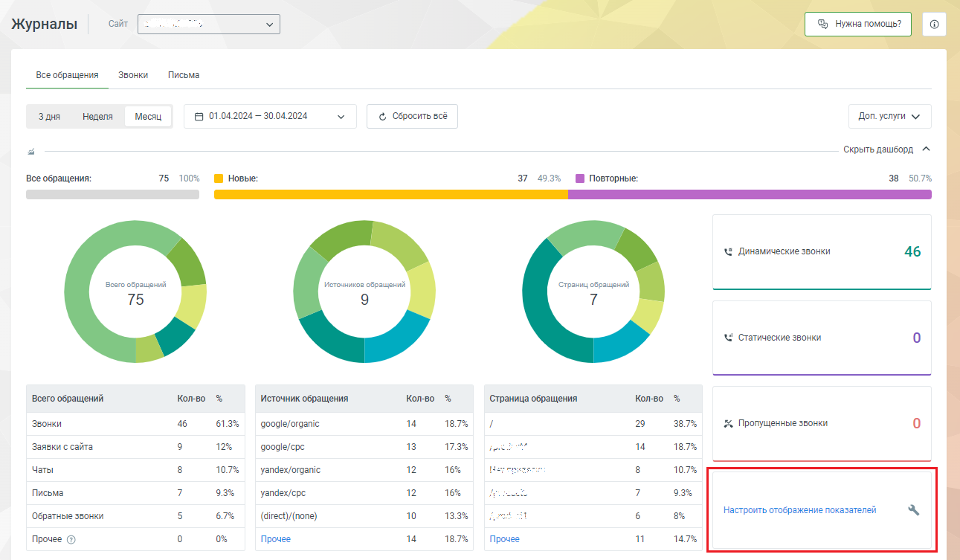Open Настроить отображение показателей link
Screen dimensions: 960x560
(799, 510)
